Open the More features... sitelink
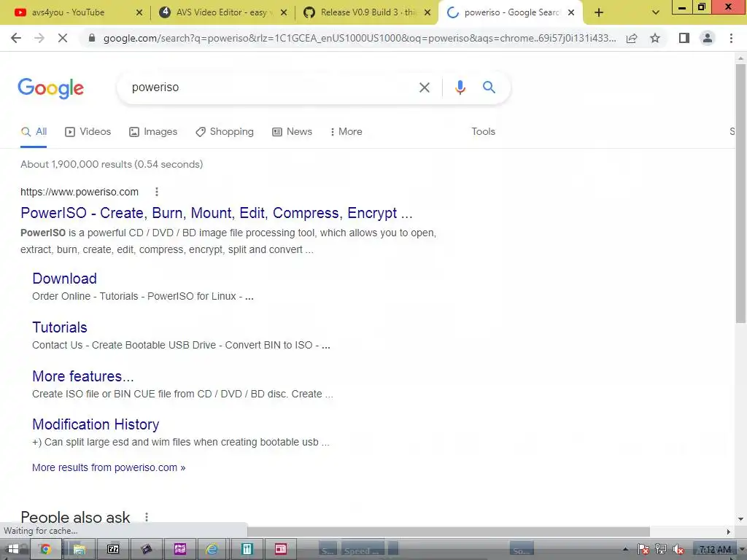 [x=83, y=376]
